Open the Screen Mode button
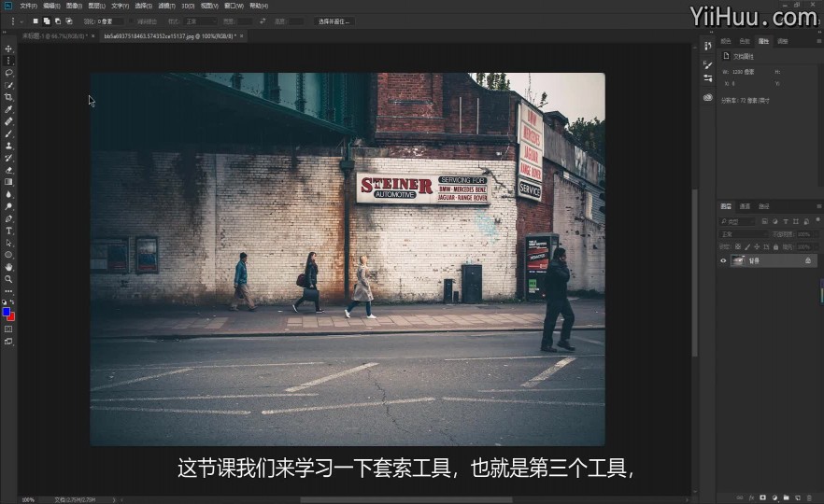824x504 pixels. pos(8,342)
